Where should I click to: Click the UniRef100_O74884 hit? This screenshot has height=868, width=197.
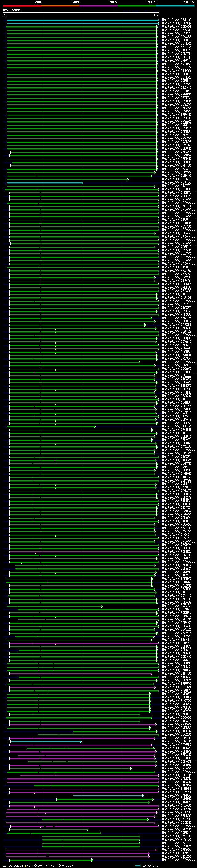pyautogui.click(x=177, y=355)
